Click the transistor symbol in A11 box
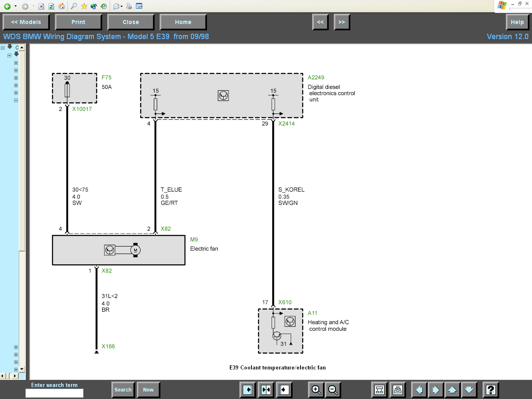 coord(290,321)
